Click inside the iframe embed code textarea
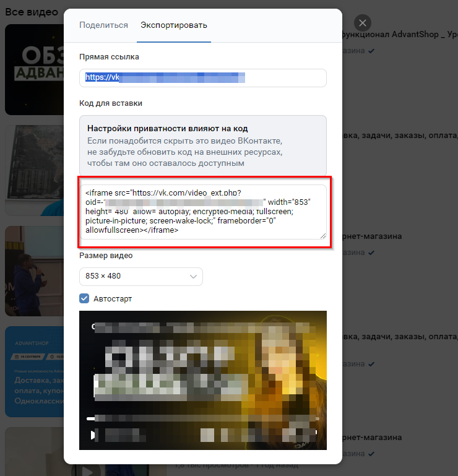This screenshot has width=458, height=476. pos(202,212)
